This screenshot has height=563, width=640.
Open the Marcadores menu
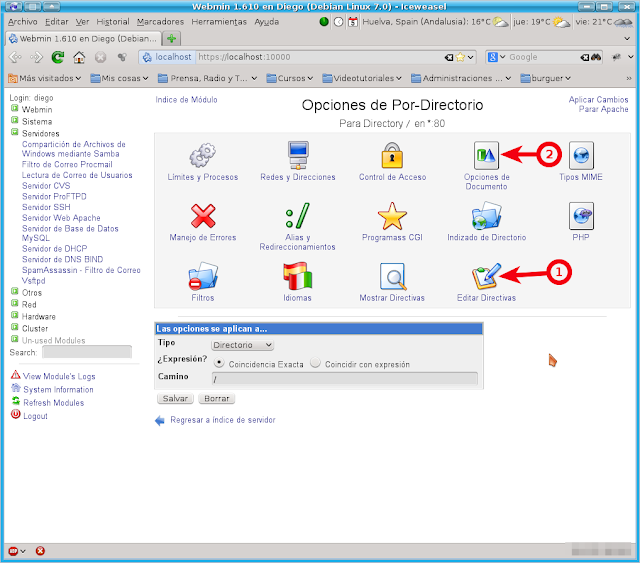[x=160, y=22]
